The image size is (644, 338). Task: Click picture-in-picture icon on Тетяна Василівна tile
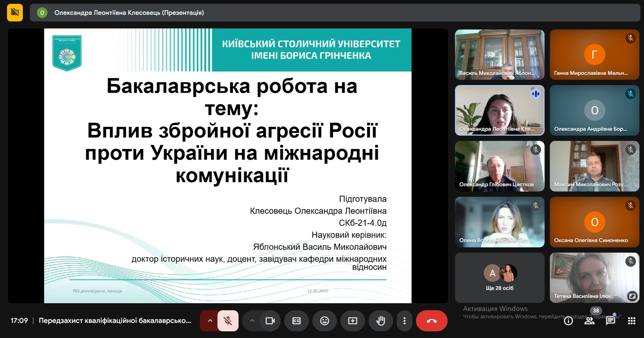[x=632, y=296]
